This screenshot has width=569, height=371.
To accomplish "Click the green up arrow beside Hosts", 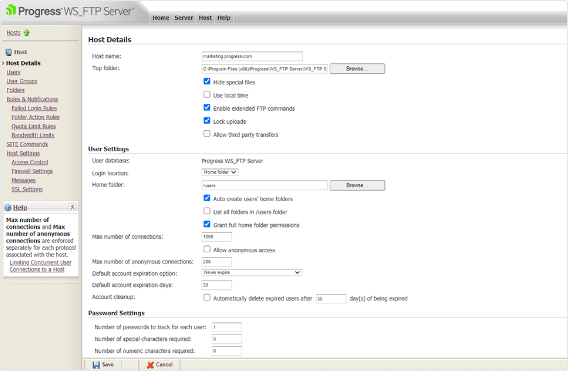I will pos(26,33).
